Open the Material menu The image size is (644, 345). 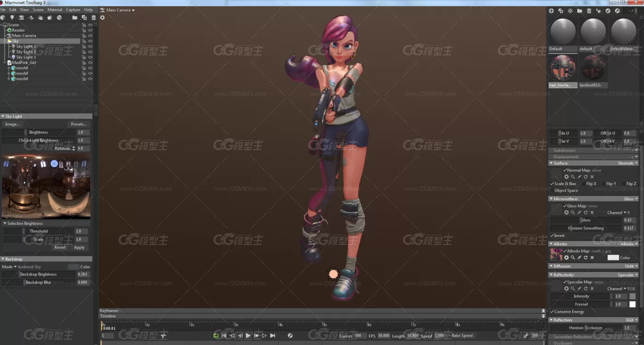coord(55,10)
